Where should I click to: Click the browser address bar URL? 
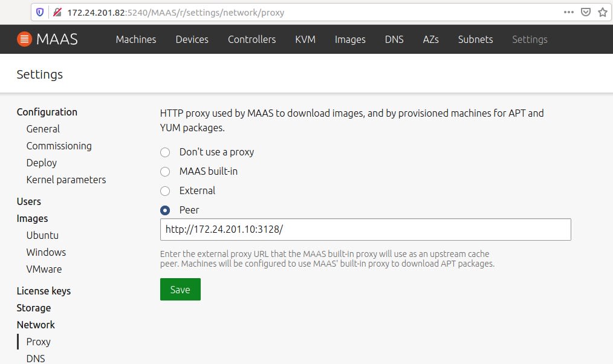point(175,13)
